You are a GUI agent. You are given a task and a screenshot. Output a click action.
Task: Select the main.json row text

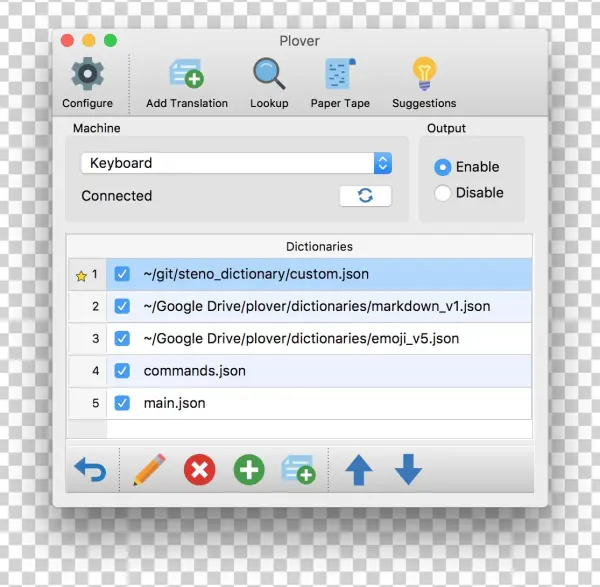[174, 403]
